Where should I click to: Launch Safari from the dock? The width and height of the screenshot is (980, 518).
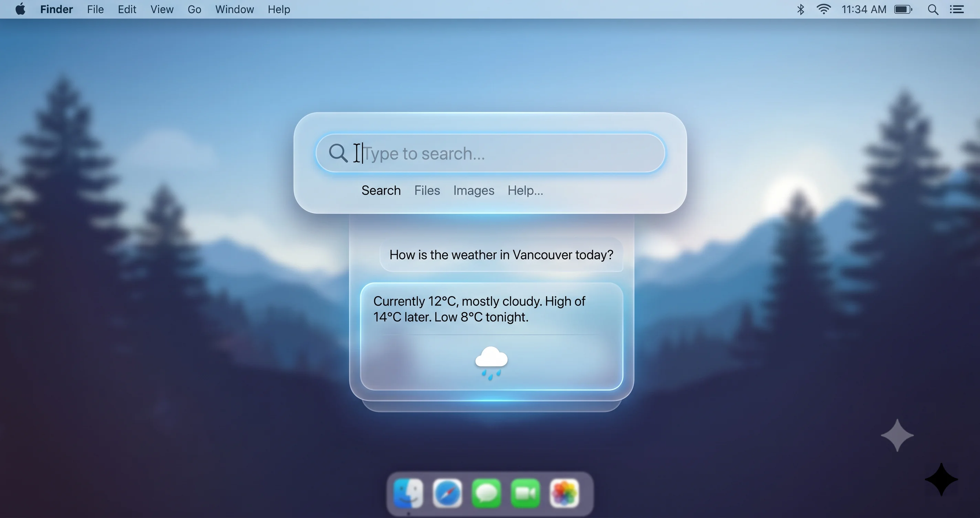point(447,493)
